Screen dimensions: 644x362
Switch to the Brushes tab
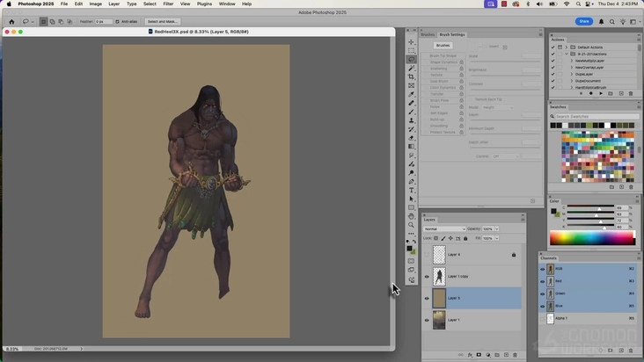coord(427,34)
